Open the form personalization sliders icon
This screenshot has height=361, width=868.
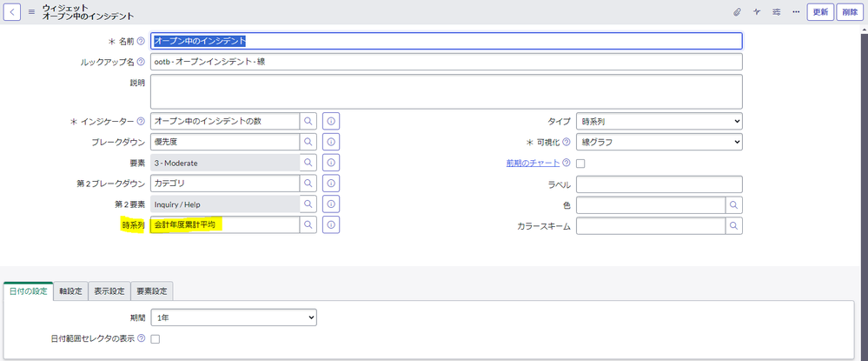[776, 11]
